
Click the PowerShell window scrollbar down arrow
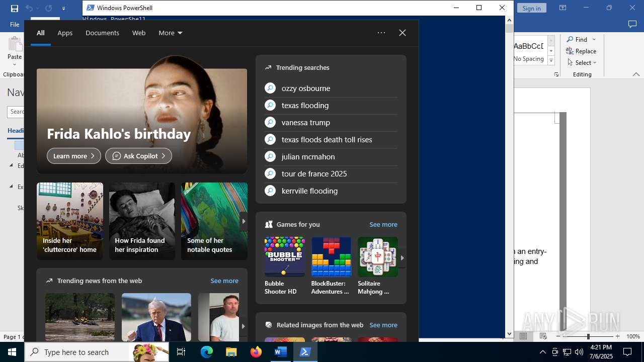click(509, 333)
